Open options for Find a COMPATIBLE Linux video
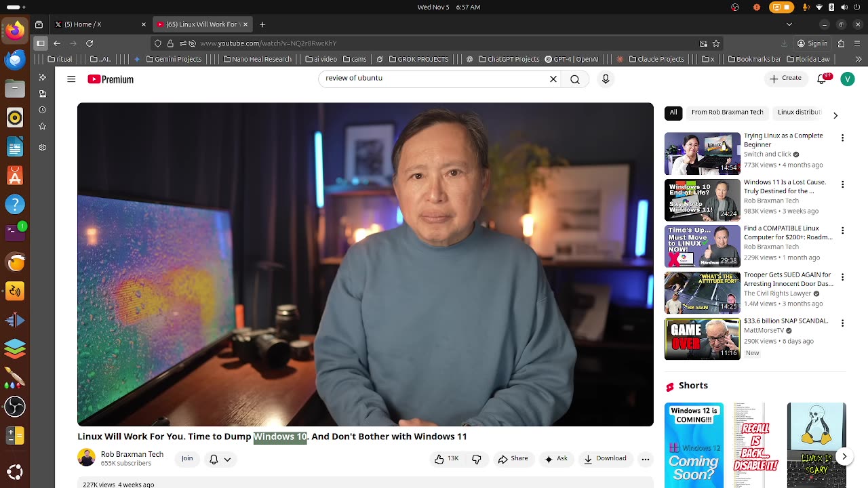This screenshot has width=868, height=488. click(x=842, y=230)
